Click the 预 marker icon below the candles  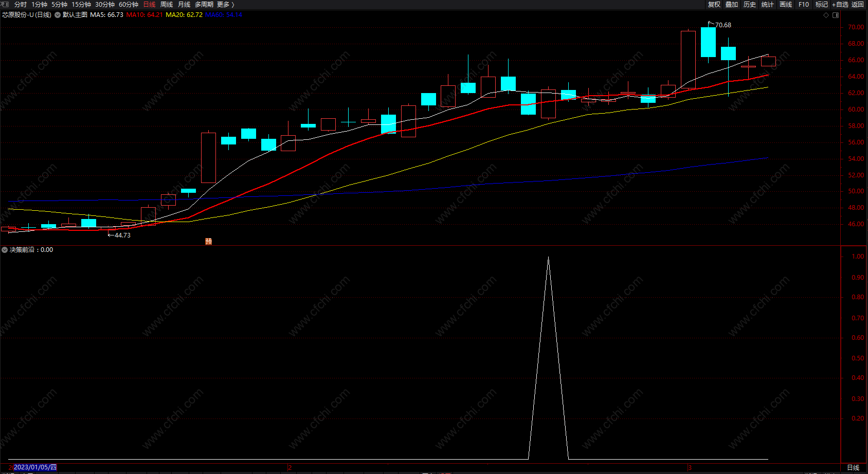pyautogui.click(x=208, y=241)
